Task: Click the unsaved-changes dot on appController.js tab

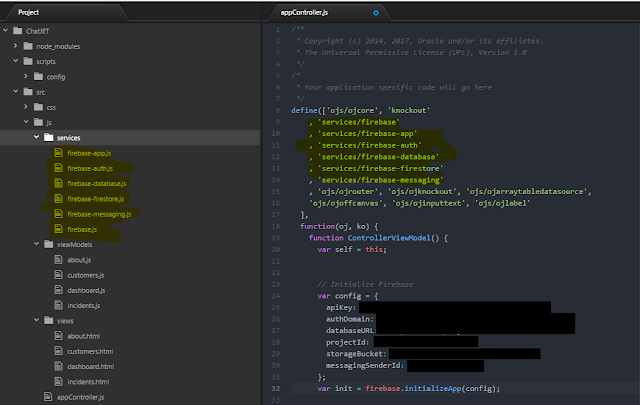Action: (x=376, y=13)
